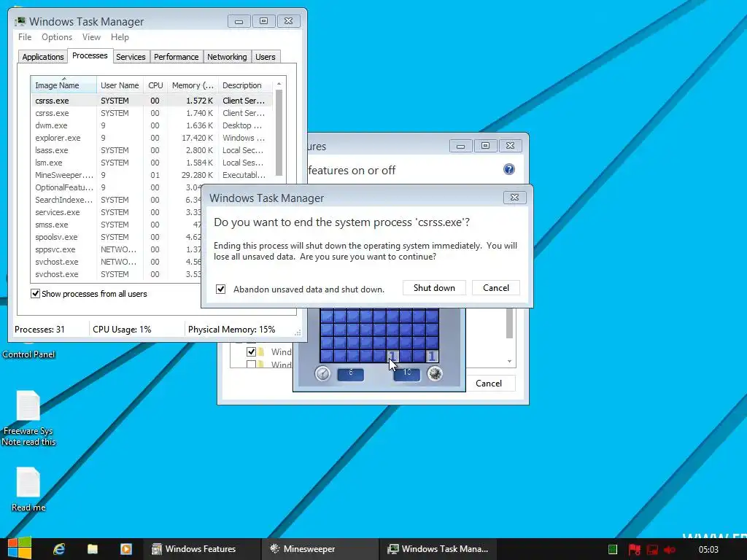
Task: Minimize the Windows Features window
Action: [460, 146]
